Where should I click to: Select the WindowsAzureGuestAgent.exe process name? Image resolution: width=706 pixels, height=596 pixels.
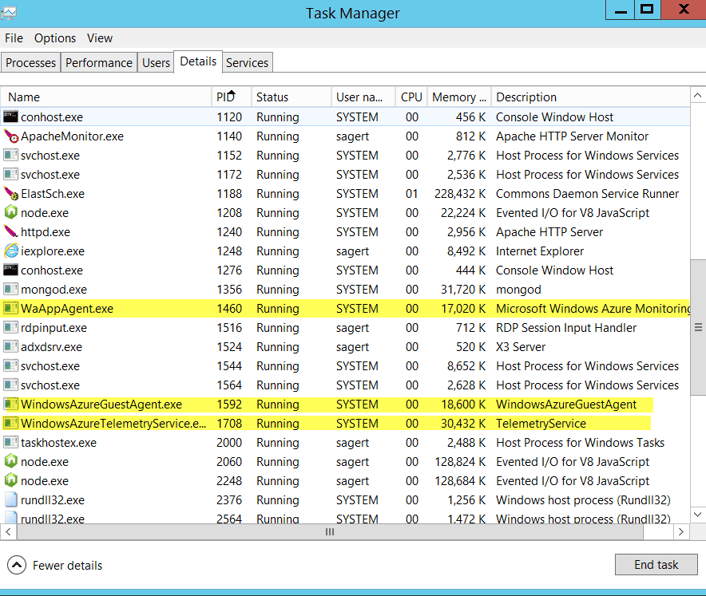pos(101,404)
